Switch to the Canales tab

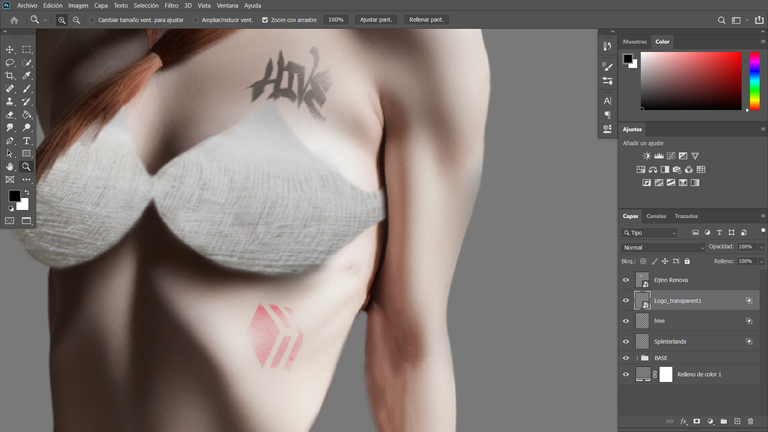point(656,216)
